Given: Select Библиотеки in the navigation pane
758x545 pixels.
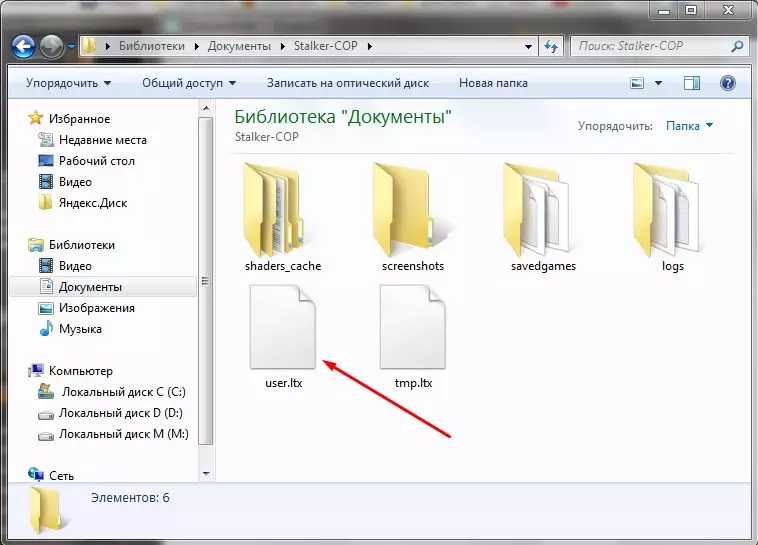Looking at the screenshot, I should click(82, 245).
